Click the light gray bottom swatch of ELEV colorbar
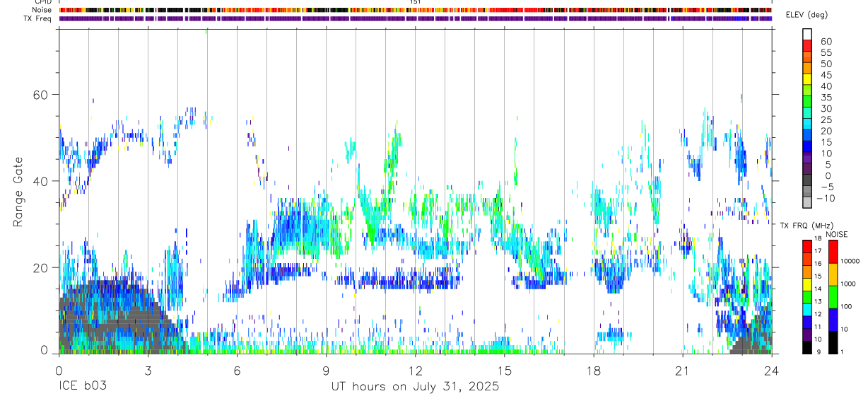Image resolution: width=868 pixels, height=401 pixels. coord(807,204)
